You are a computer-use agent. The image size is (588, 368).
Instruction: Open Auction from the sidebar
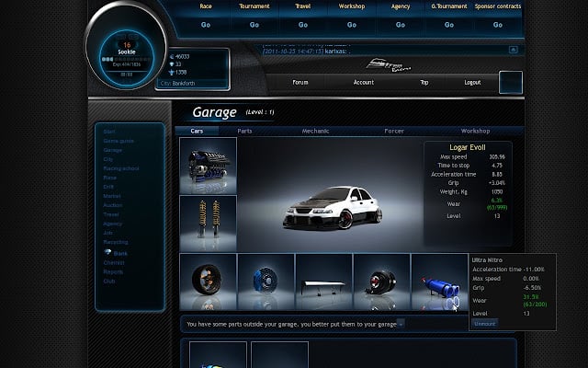(x=112, y=205)
